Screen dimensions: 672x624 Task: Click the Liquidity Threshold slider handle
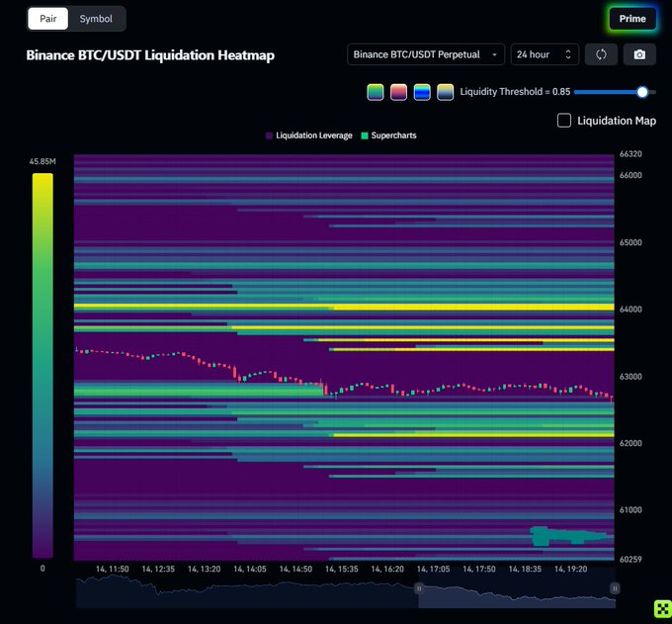point(642,92)
